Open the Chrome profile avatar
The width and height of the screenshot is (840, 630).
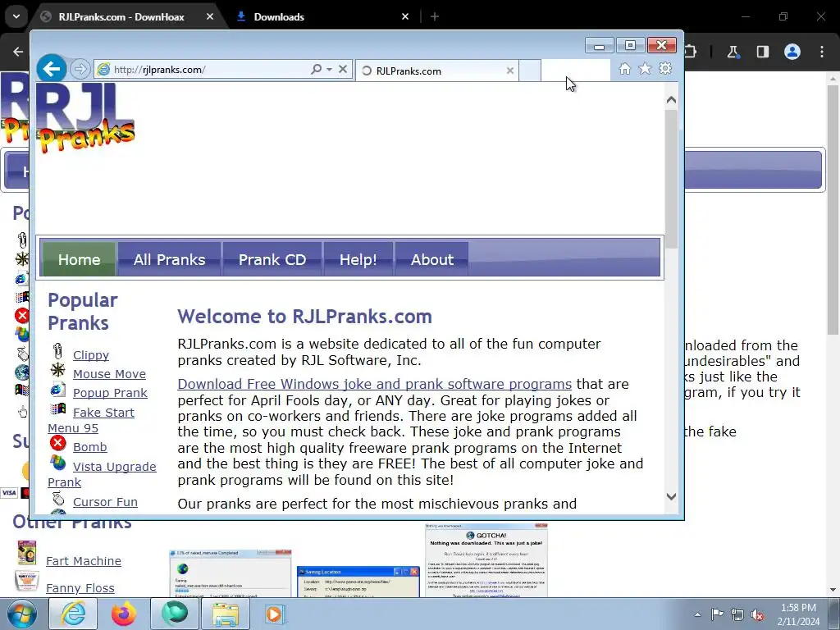[x=792, y=52]
